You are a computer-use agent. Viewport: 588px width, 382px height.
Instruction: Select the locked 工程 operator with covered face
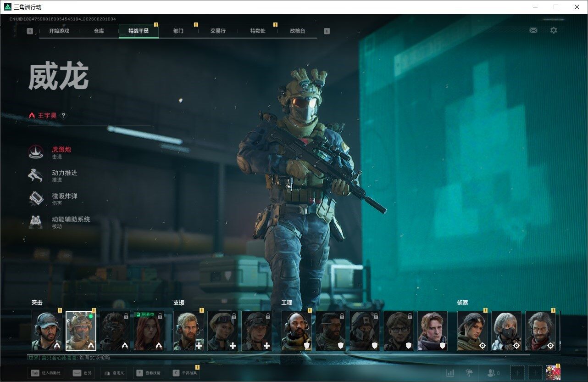pyautogui.click(x=365, y=331)
